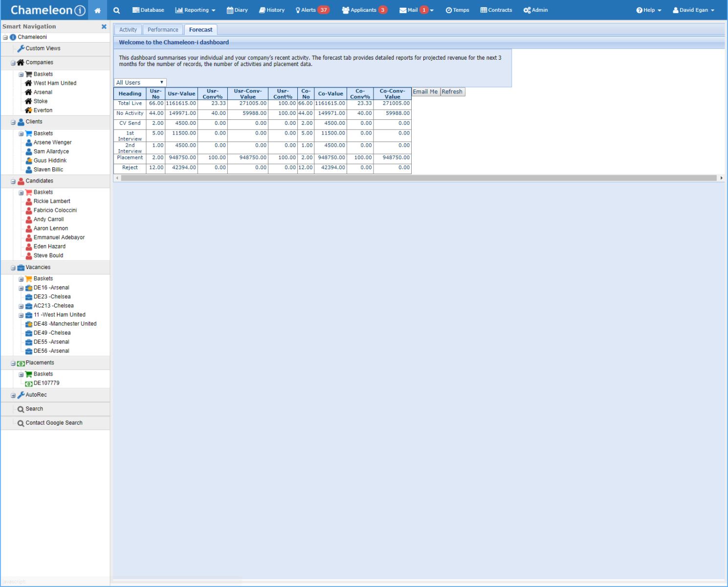The image size is (728, 587).
Task: Open vacancy DE23 -Chelsea briefcase icon
Action: 28,297
